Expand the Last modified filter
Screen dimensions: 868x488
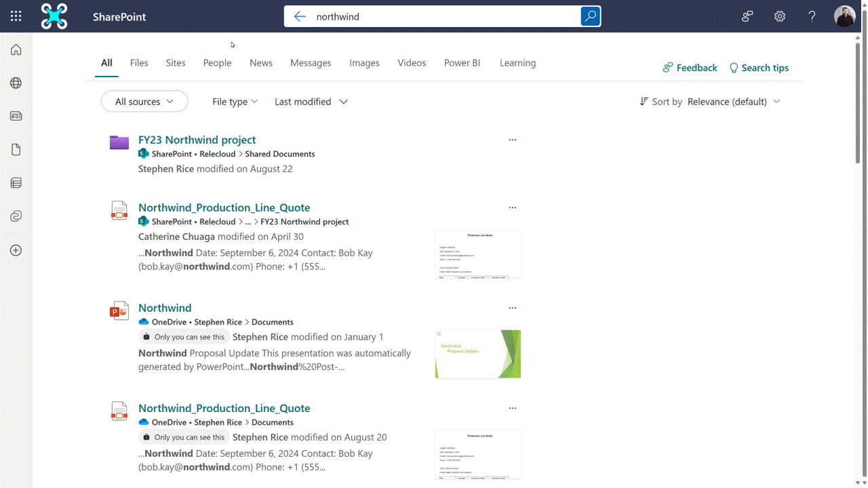[311, 102]
